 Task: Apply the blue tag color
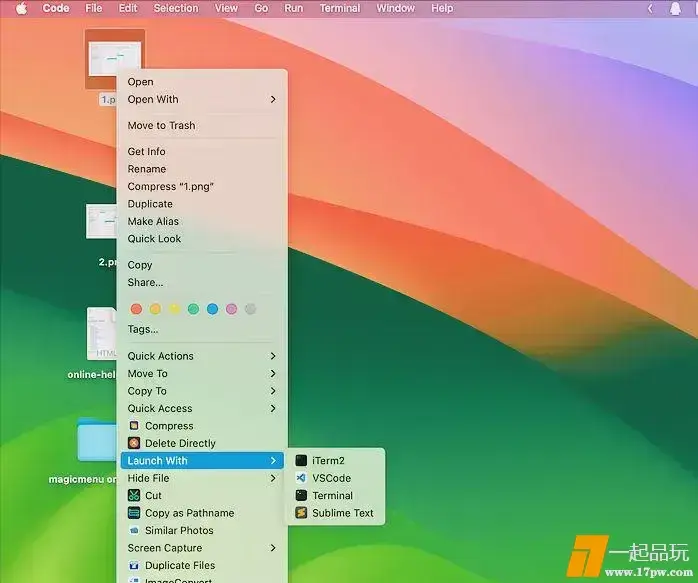213,309
